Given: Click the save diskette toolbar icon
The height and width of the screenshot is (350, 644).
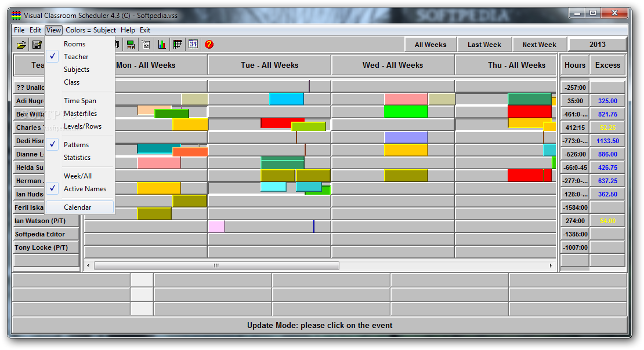Looking at the screenshot, I should click(37, 45).
